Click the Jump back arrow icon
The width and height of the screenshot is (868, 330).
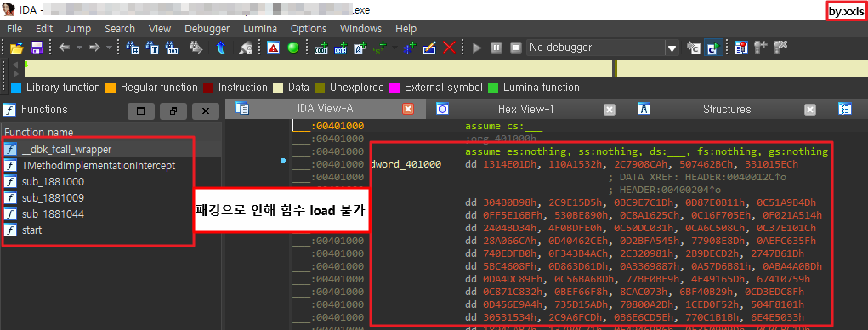[64, 48]
